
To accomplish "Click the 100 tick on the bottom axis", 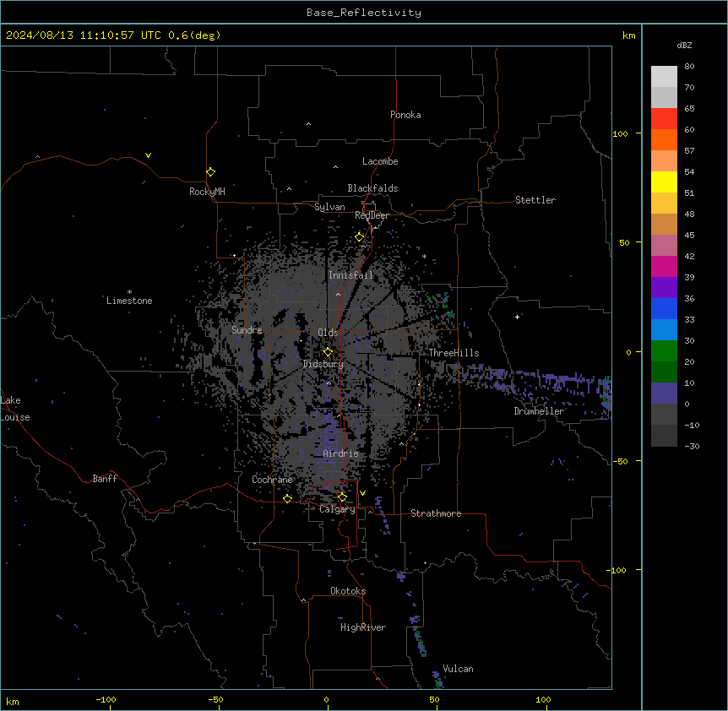I will tap(543, 699).
